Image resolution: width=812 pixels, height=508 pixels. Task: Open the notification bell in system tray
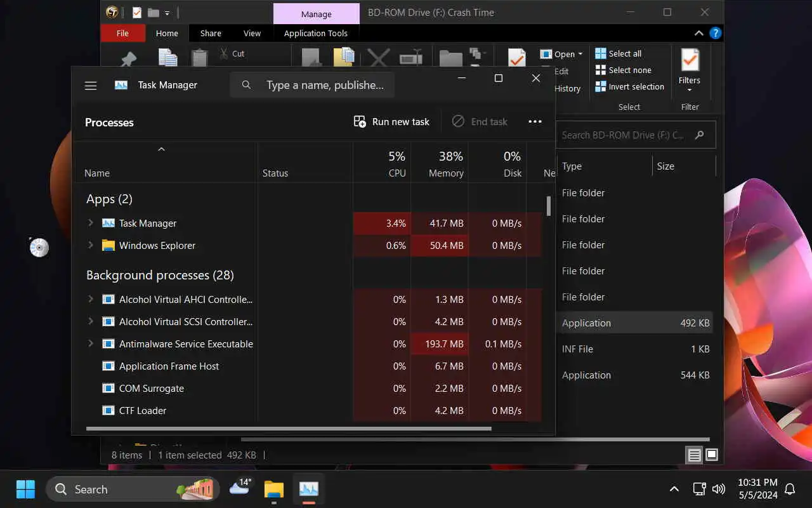(790, 489)
